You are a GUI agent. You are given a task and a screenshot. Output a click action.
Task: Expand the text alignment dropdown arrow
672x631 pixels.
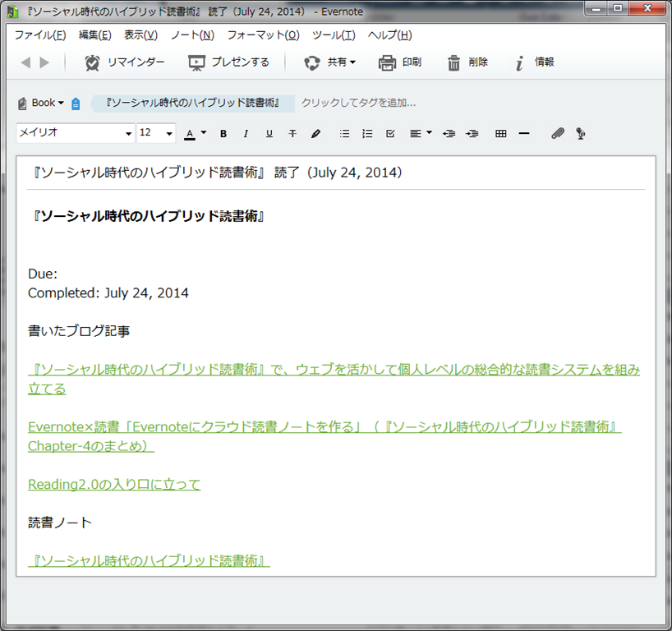[429, 133]
